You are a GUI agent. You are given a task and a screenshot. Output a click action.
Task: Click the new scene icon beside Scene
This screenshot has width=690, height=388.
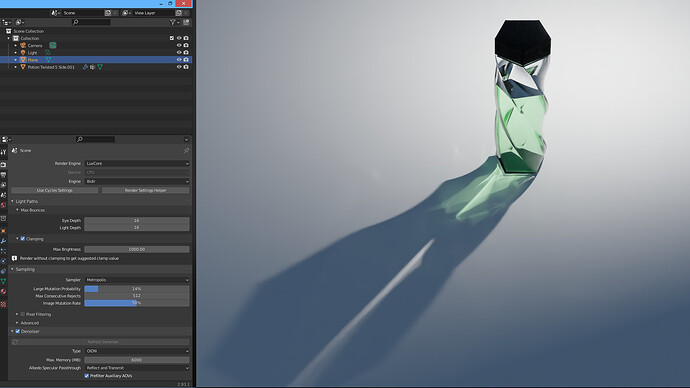click(x=108, y=13)
